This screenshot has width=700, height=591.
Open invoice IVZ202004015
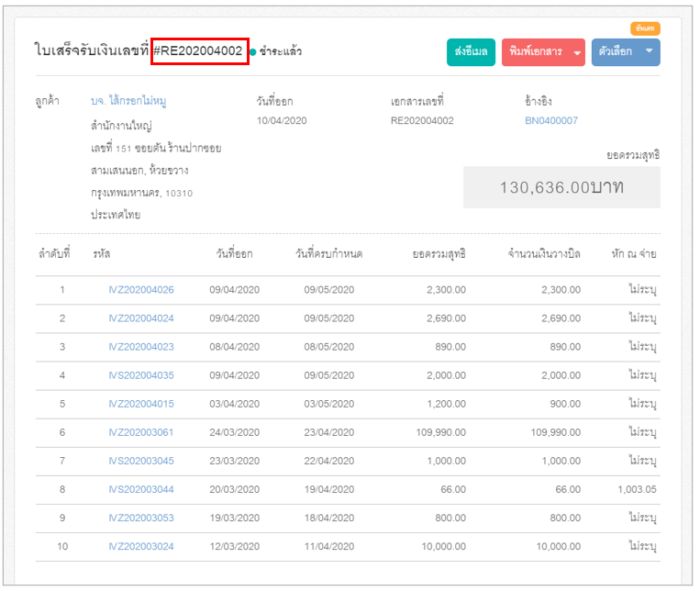pyautogui.click(x=141, y=405)
